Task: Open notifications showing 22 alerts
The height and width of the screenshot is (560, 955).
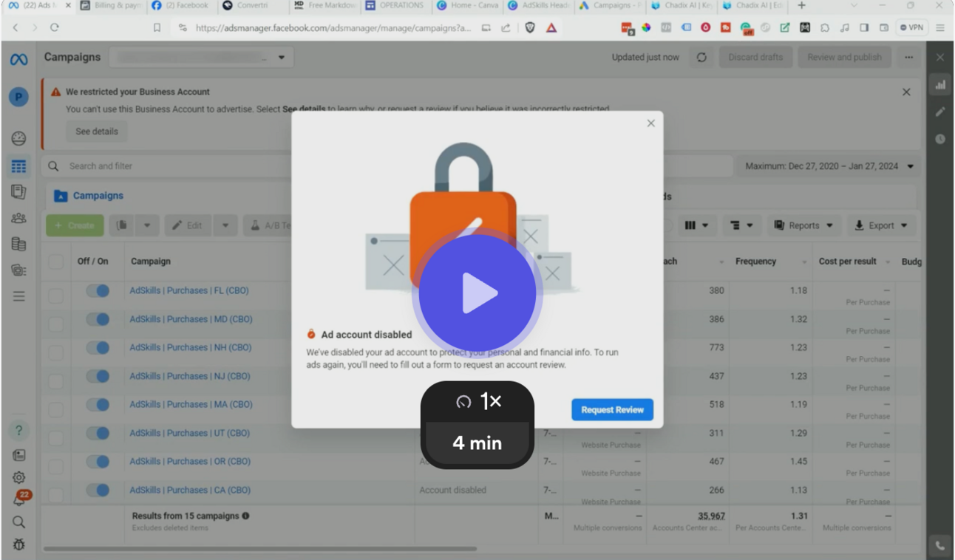Action: point(18,499)
